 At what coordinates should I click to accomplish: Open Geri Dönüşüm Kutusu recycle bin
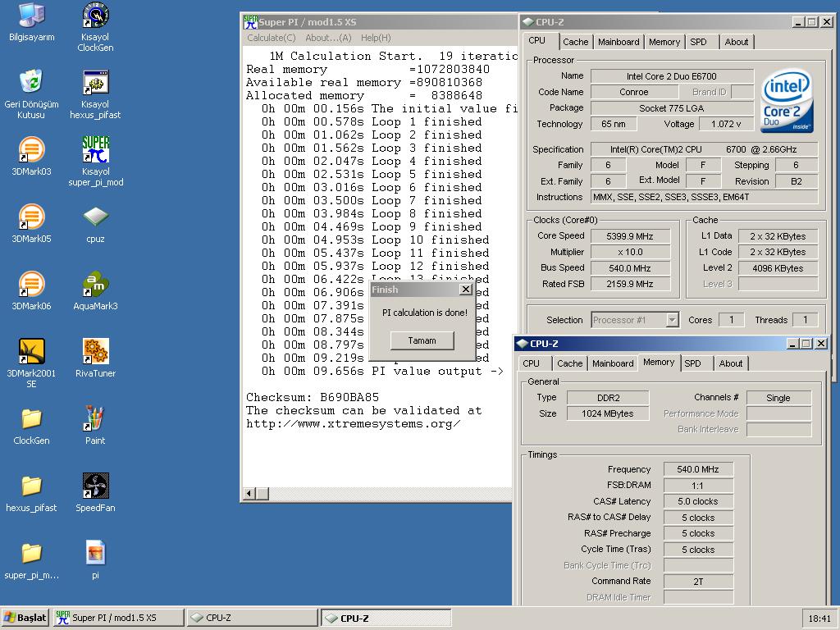click(x=31, y=94)
